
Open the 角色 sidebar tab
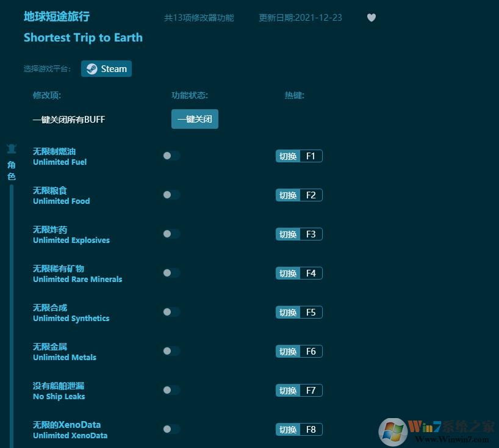[10, 170]
